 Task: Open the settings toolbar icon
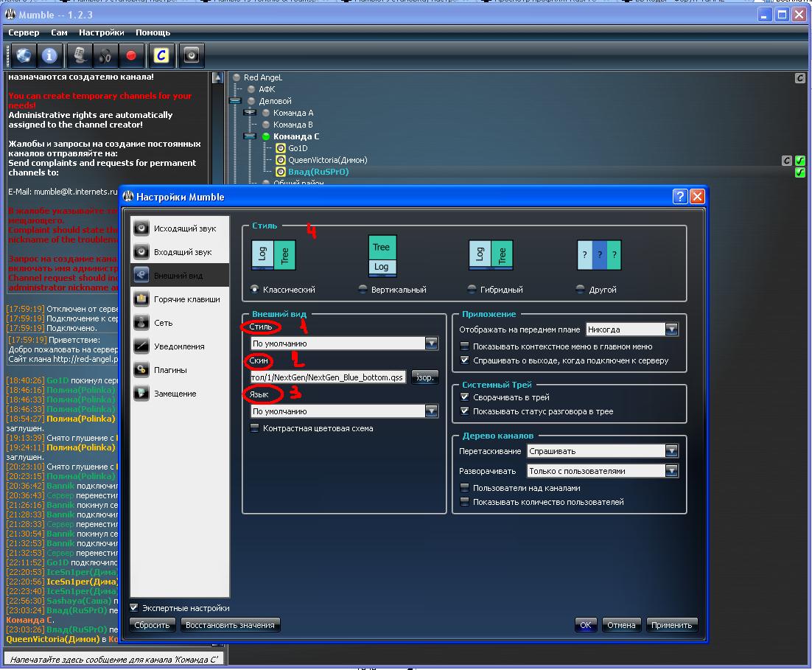tap(191, 55)
